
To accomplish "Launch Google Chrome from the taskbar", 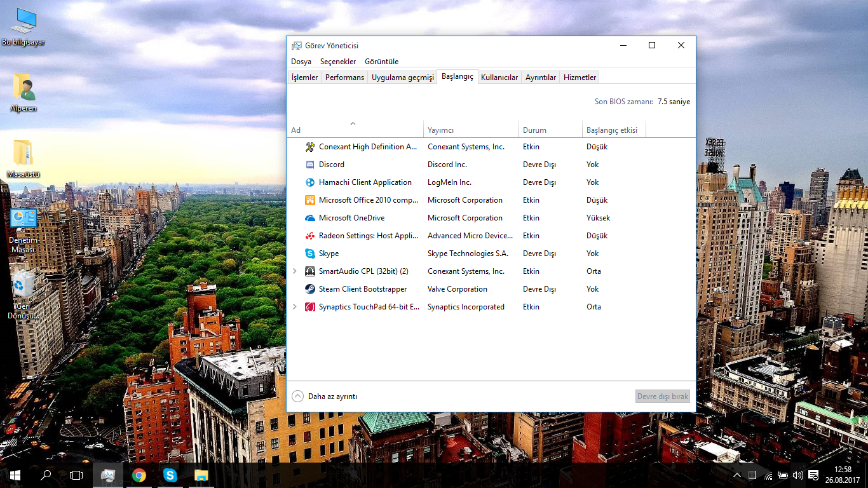I will [139, 475].
